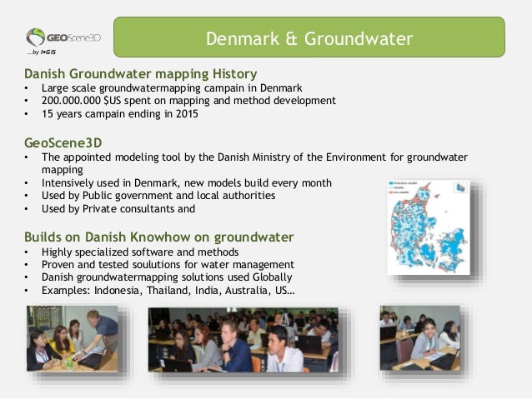
Task: Click the 'Denmark & Groundwater' title banner
Action: click(x=309, y=37)
